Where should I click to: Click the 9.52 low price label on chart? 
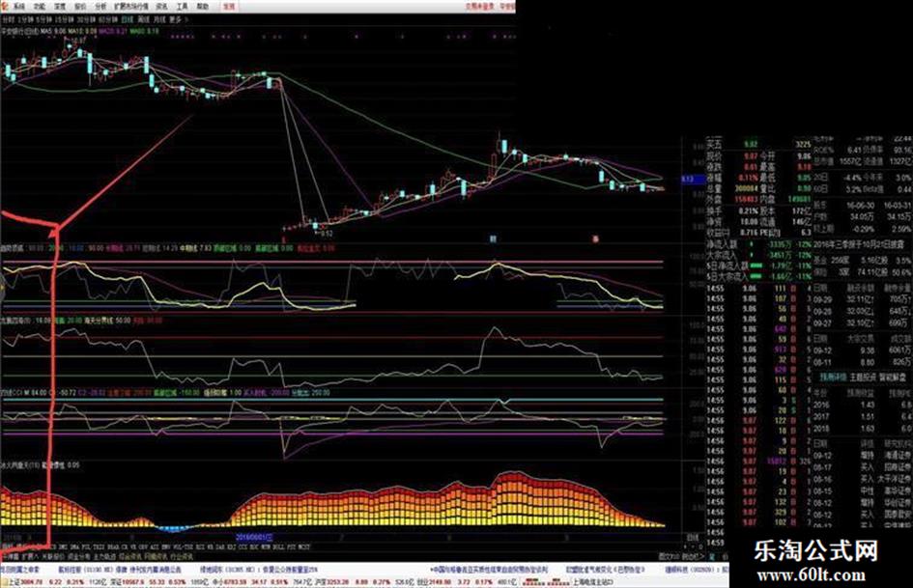pyautogui.click(x=327, y=233)
